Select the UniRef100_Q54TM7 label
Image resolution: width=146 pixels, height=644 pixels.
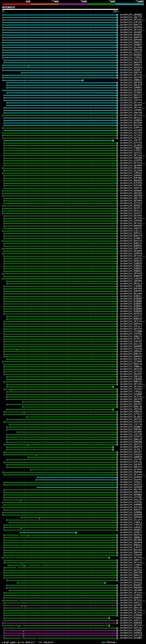pos(131,374)
